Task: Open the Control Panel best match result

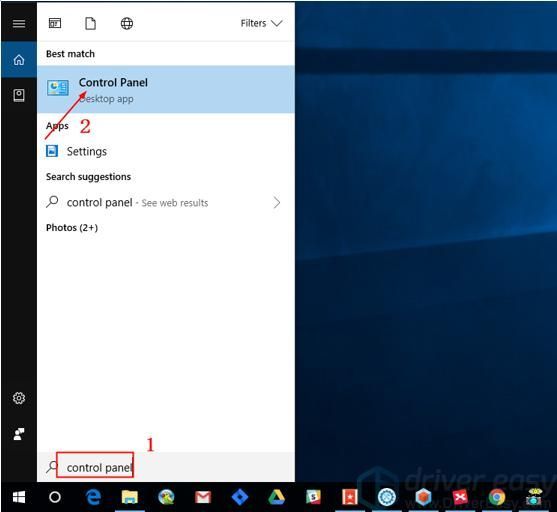Action: pyautogui.click(x=166, y=90)
